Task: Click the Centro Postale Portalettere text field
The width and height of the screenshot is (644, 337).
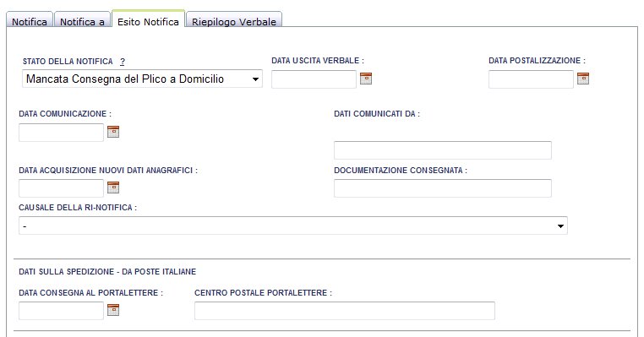Action: [345, 311]
